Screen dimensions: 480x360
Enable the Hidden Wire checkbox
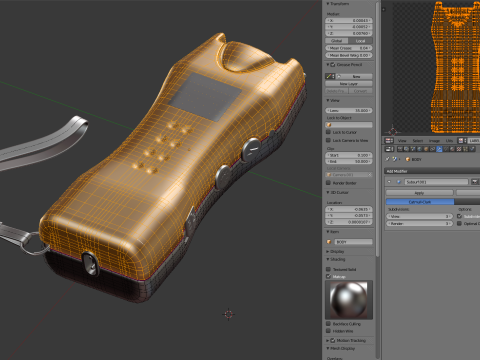(x=328, y=331)
